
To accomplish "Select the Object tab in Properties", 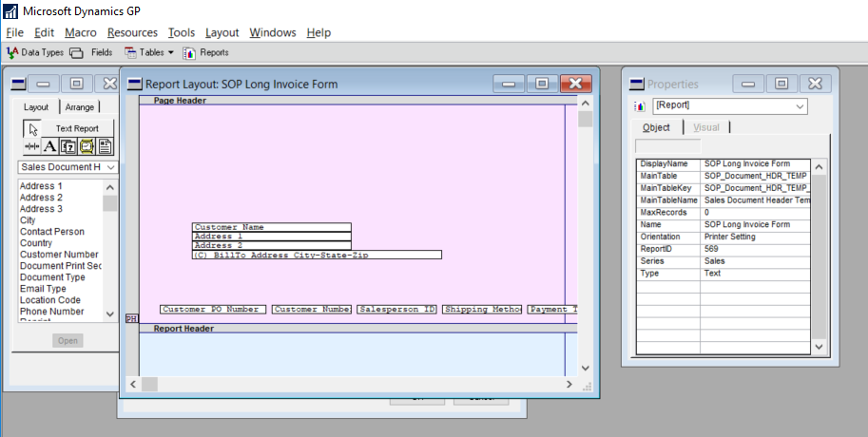I will click(x=656, y=127).
